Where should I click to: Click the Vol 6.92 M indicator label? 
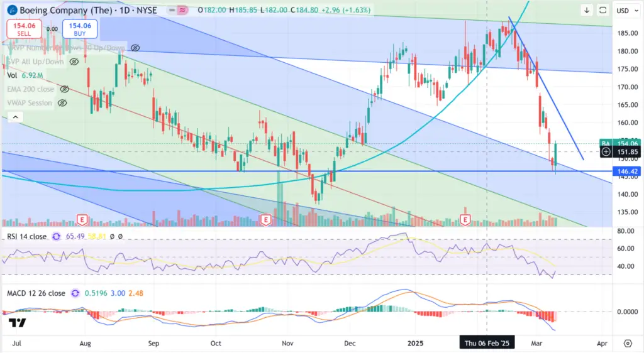[25, 75]
